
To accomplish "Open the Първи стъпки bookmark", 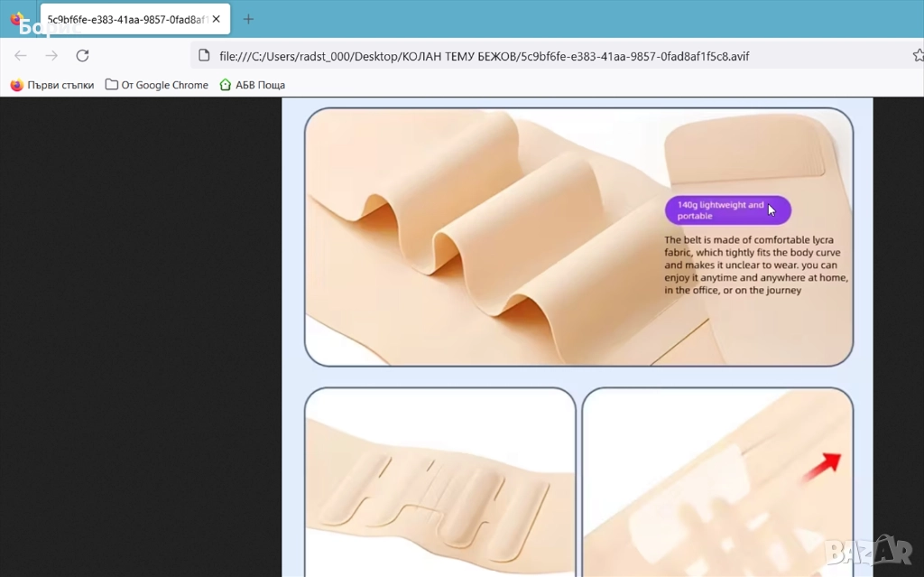I will pos(52,85).
